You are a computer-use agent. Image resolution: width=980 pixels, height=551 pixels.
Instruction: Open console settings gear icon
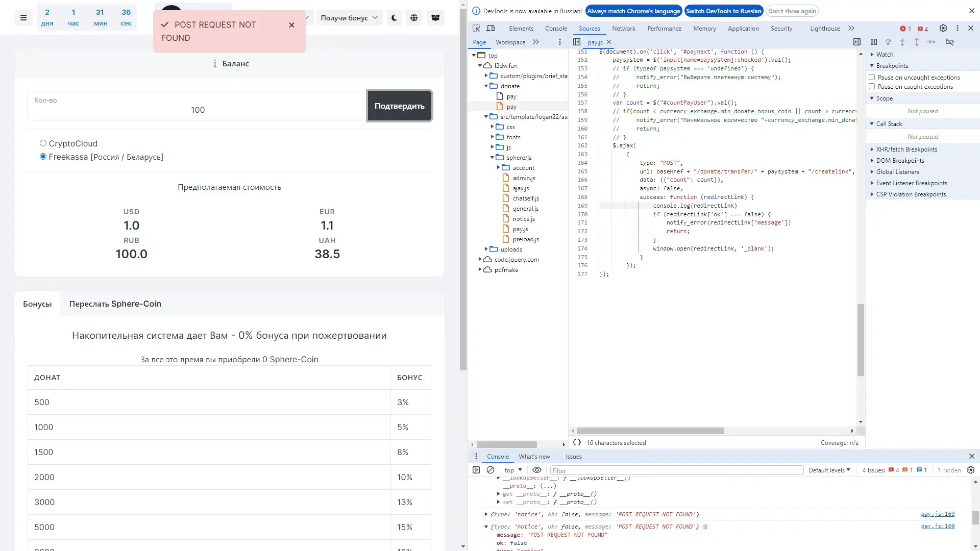(971, 470)
